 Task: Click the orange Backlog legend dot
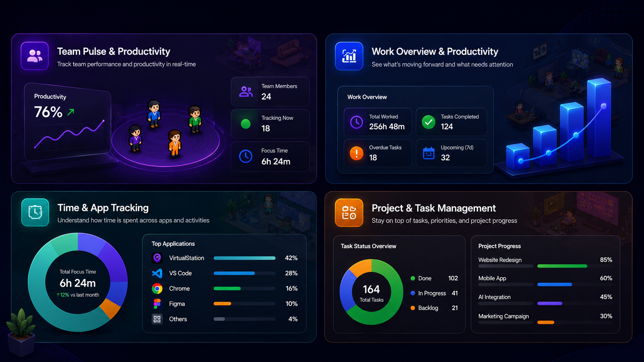[x=413, y=308]
